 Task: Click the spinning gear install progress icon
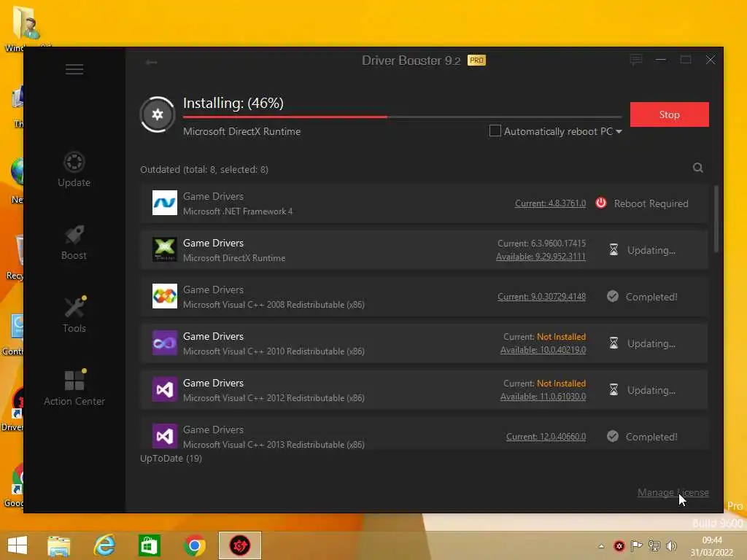click(158, 114)
